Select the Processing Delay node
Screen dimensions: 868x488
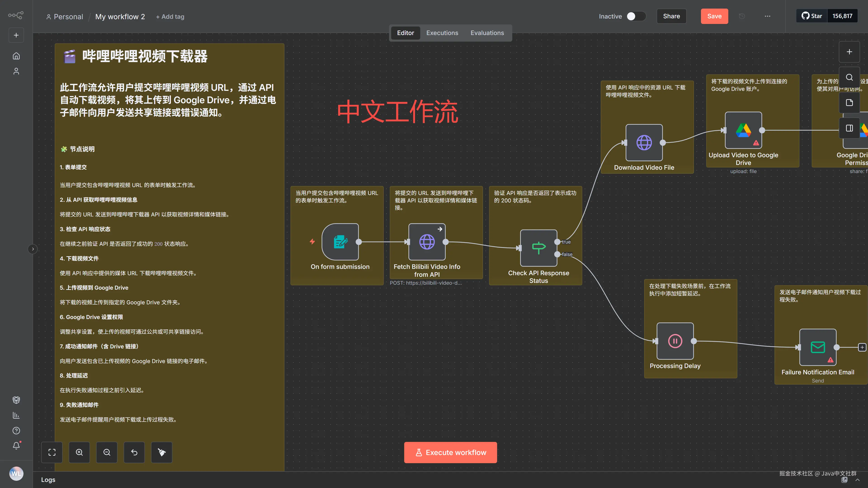click(x=675, y=341)
